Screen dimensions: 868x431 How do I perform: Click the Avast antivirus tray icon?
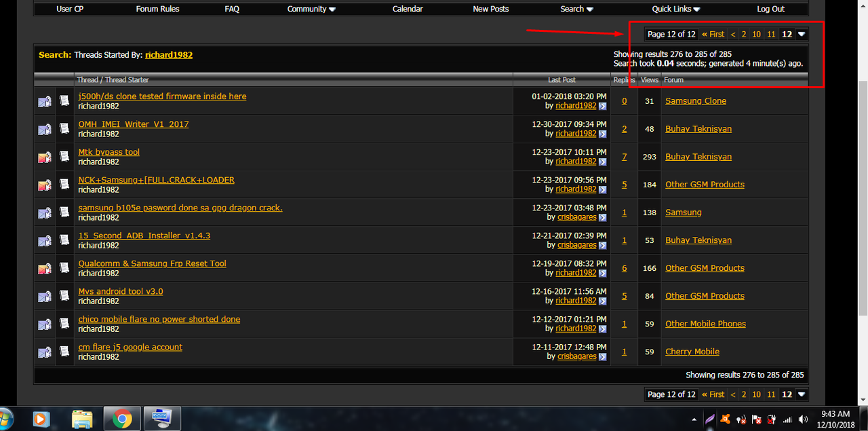pos(725,419)
